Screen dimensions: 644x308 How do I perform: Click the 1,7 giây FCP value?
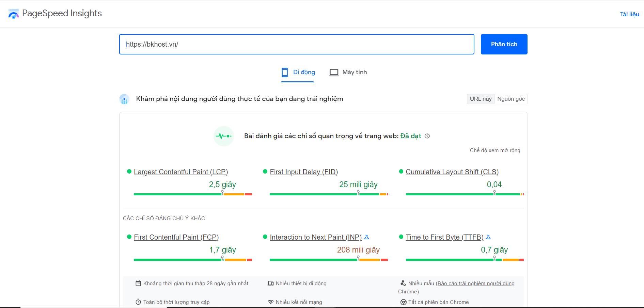[222, 250]
